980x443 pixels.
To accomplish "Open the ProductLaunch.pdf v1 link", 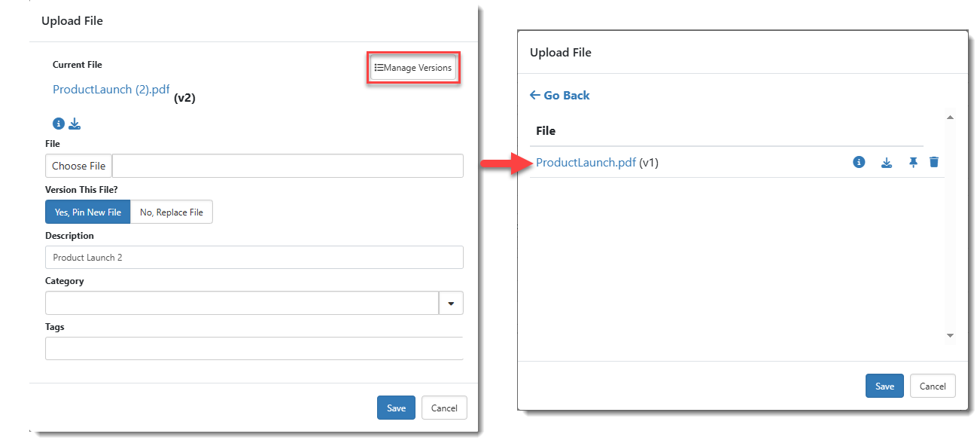I will (586, 162).
